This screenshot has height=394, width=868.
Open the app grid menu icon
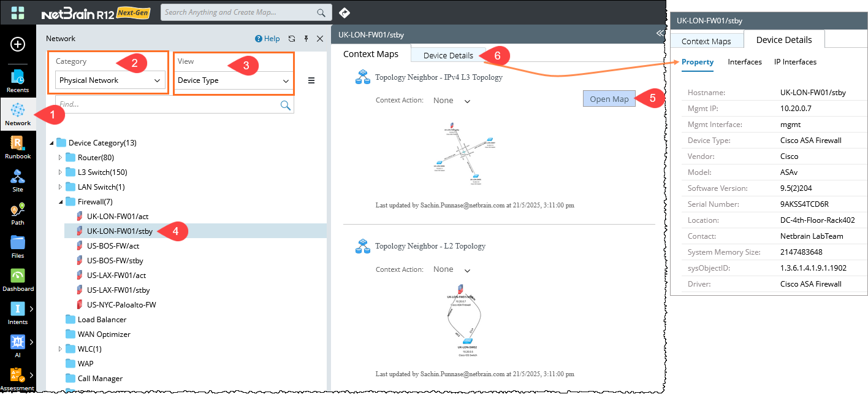pyautogui.click(x=18, y=13)
